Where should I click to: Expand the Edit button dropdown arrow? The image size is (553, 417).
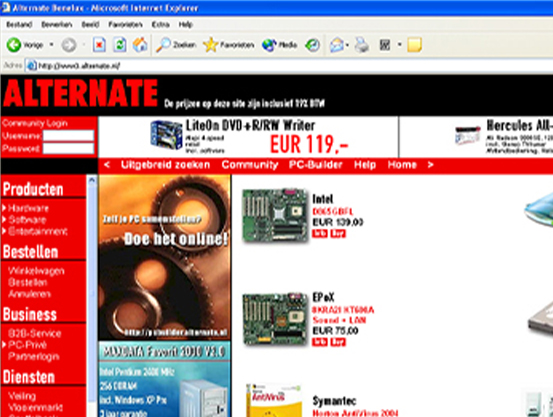tap(400, 45)
